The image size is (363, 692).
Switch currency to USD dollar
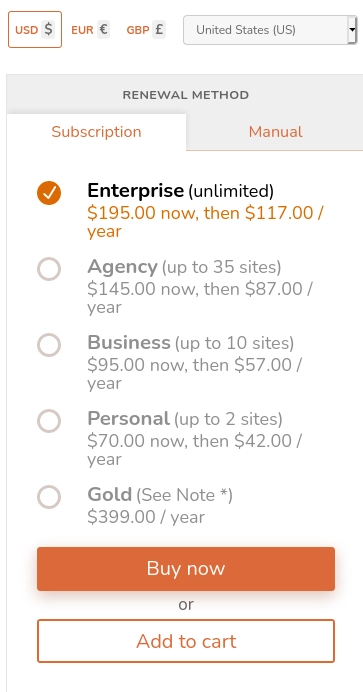coord(35,30)
